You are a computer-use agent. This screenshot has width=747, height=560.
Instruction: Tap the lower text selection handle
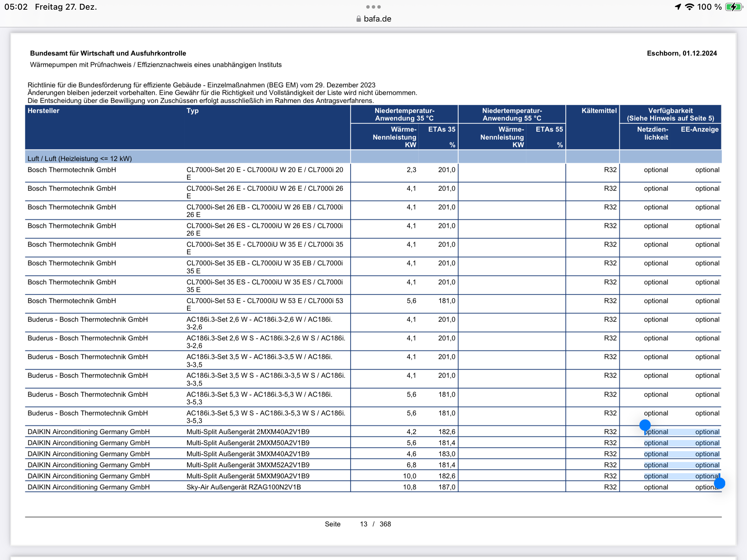(x=719, y=483)
